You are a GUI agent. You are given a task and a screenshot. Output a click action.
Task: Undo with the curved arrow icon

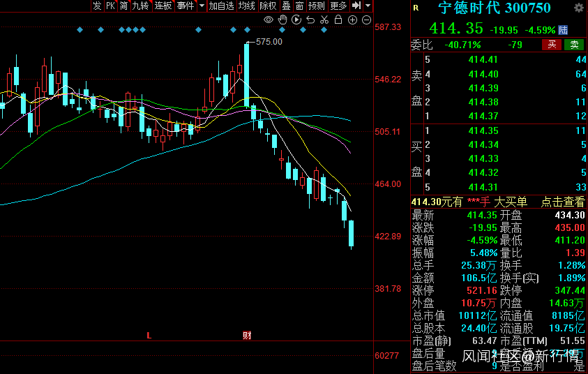310,20
